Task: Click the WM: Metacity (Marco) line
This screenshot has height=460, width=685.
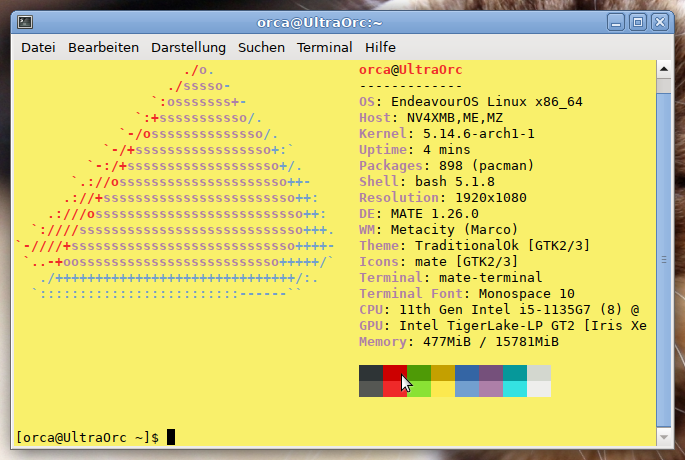Action: click(x=438, y=230)
